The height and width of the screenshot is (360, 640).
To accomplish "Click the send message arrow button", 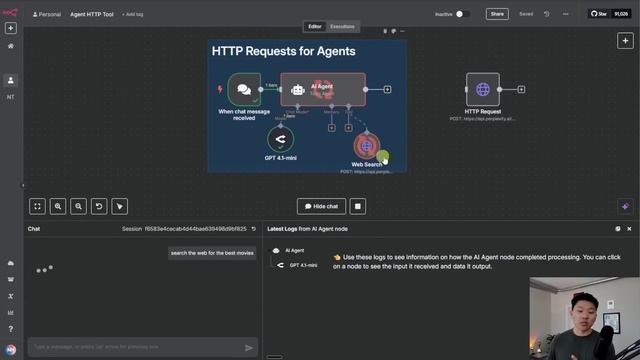I will [x=249, y=348].
